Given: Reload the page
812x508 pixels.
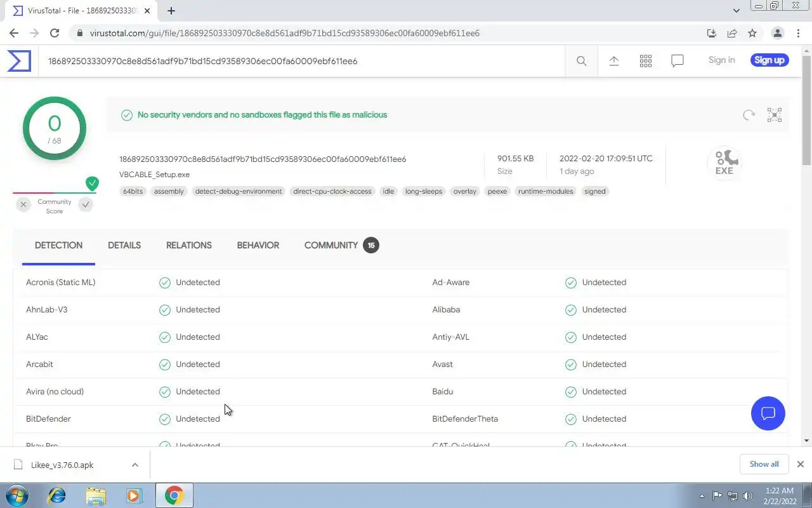Looking at the screenshot, I should pyautogui.click(x=55, y=33).
